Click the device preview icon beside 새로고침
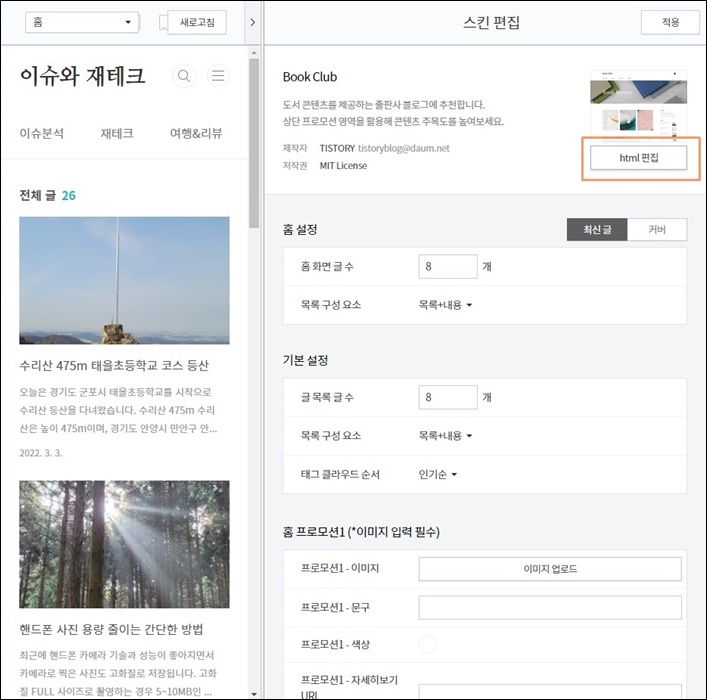 (x=163, y=22)
